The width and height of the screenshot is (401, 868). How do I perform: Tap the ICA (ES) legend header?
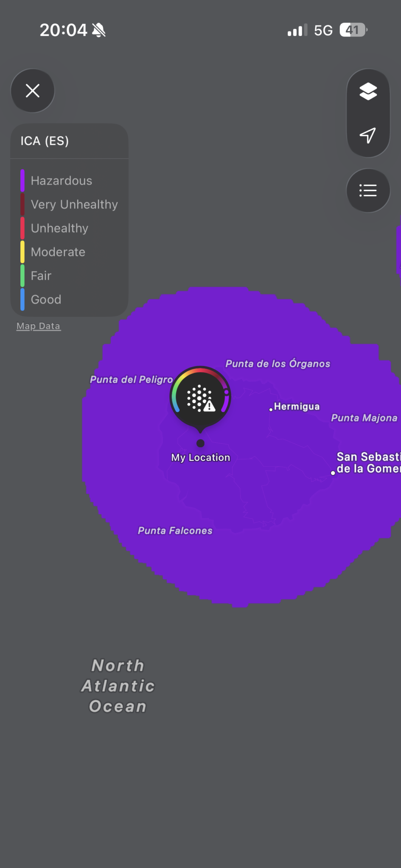45,141
